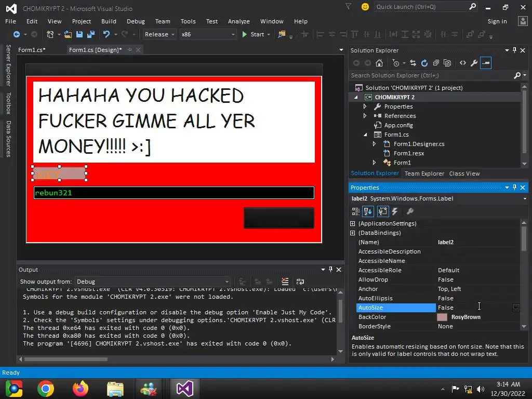Click the Solution Explorer Home icon
The image size is (532, 399).
[x=379, y=63]
